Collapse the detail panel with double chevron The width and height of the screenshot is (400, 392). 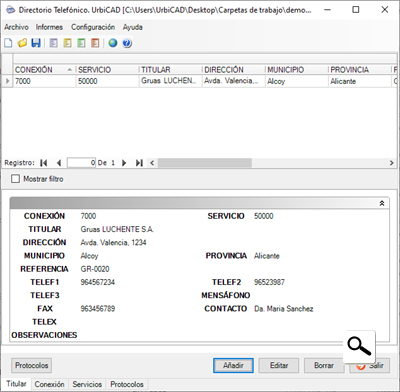pyautogui.click(x=382, y=203)
